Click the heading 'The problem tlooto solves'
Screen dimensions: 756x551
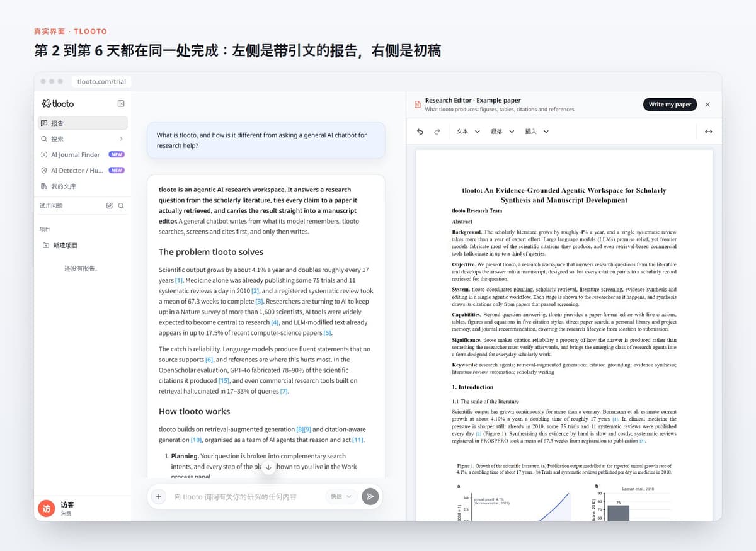point(211,252)
